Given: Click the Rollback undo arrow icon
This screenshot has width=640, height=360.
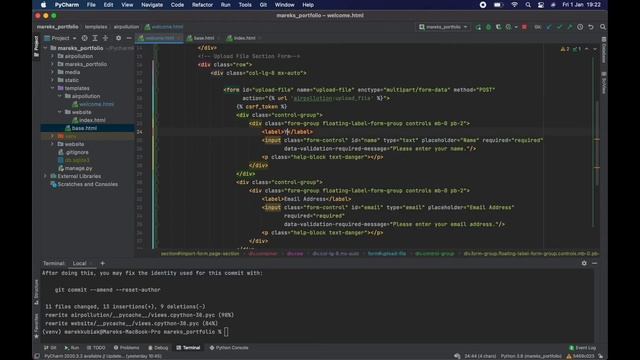Looking at the screenshot, I should pos(591,27).
